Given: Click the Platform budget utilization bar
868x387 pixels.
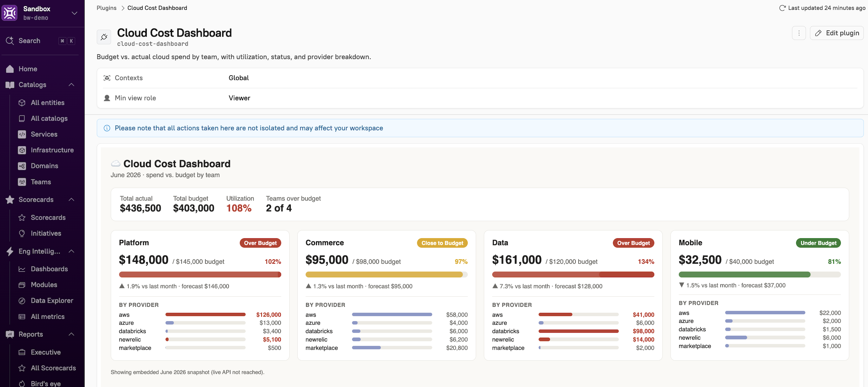Looking at the screenshot, I should [x=200, y=274].
